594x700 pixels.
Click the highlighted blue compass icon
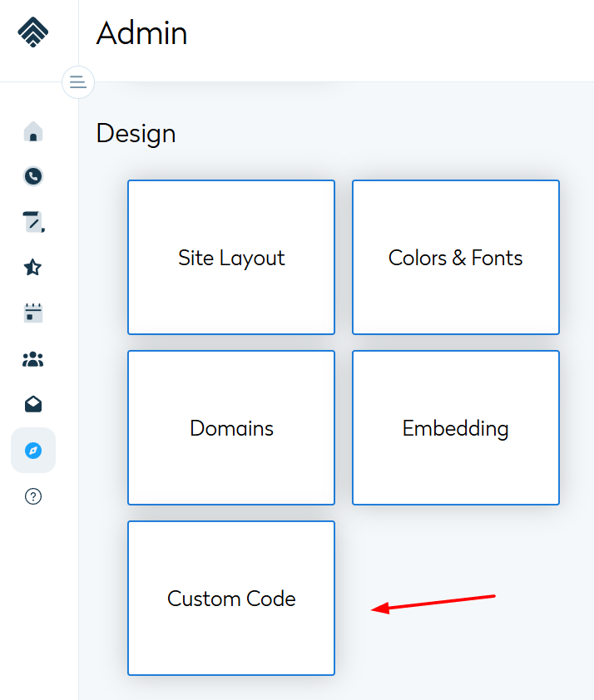33,451
